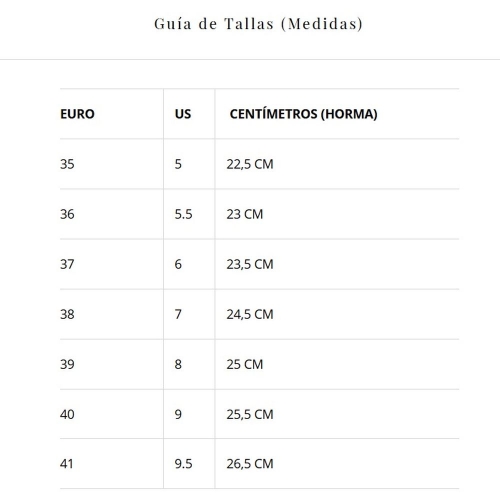The image size is (500, 500).
Task: Select EURO size 40 cell
Action: click(67, 414)
